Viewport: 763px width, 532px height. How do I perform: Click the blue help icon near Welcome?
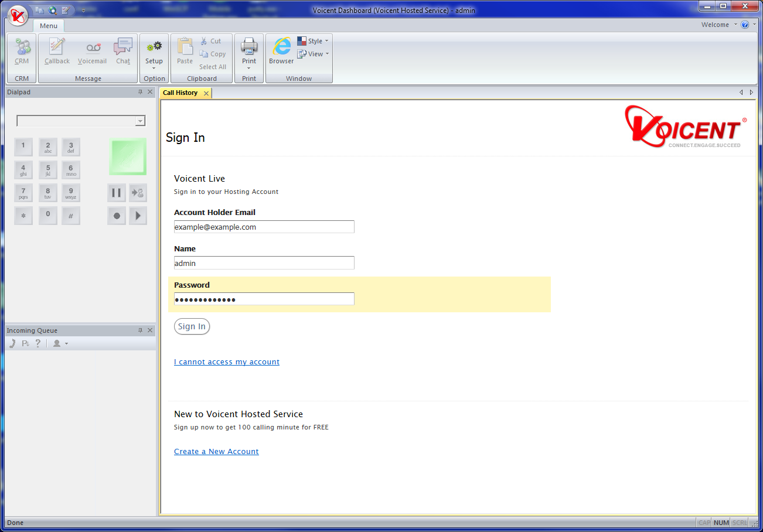[x=745, y=25]
